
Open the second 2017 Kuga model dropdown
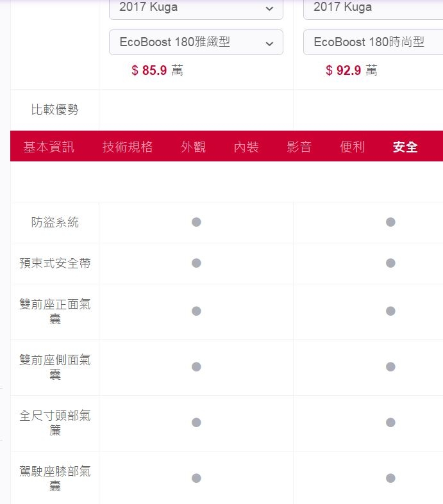[x=373, y=8]
